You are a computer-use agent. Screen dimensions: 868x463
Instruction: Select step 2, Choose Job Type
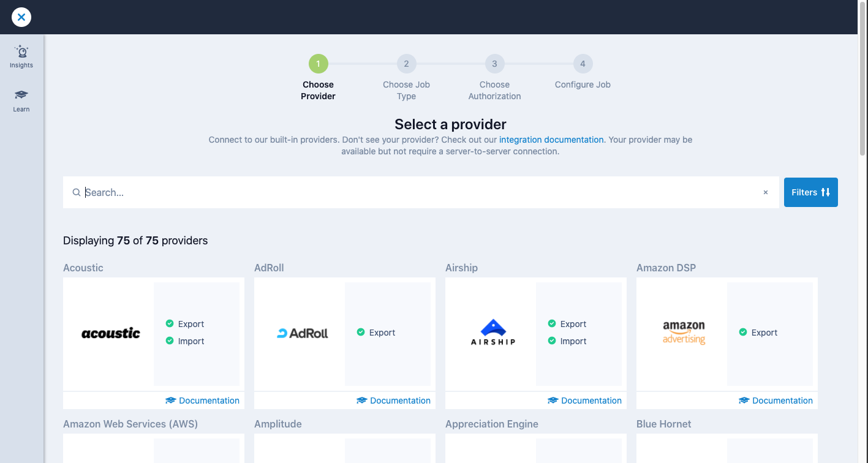pos(406,64)
